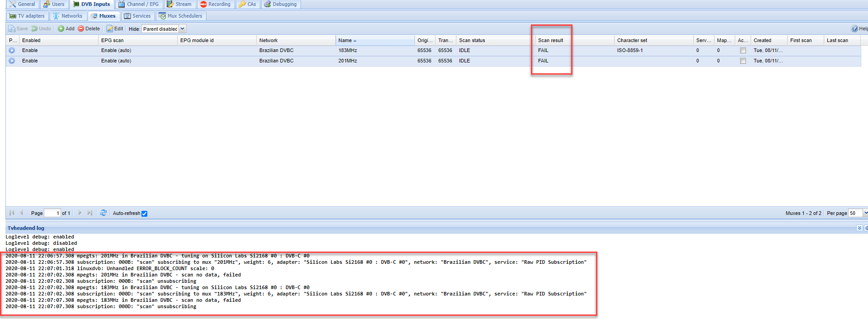Open the Channel / EPG tab
Screen dimensions: 868x319
click(x=139, y=4)
